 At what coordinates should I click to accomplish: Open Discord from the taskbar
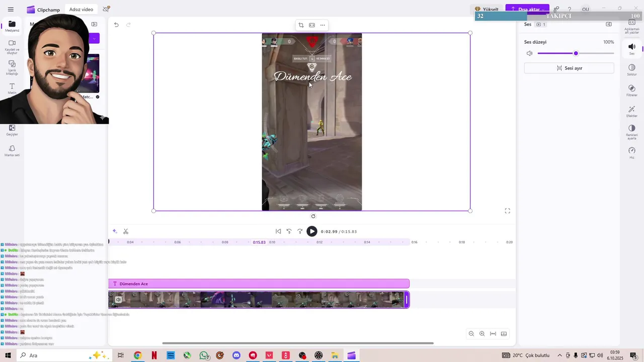point(236,355)
